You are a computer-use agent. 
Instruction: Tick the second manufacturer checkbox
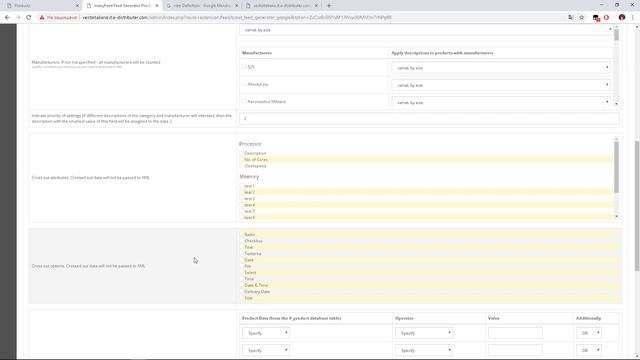click(244, 84)
